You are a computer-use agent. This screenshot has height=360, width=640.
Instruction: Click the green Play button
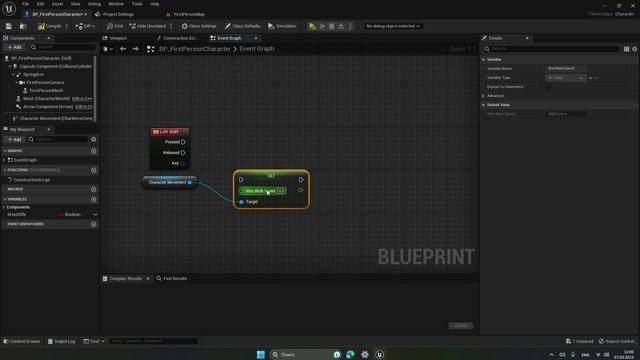(x=312, y=26)
